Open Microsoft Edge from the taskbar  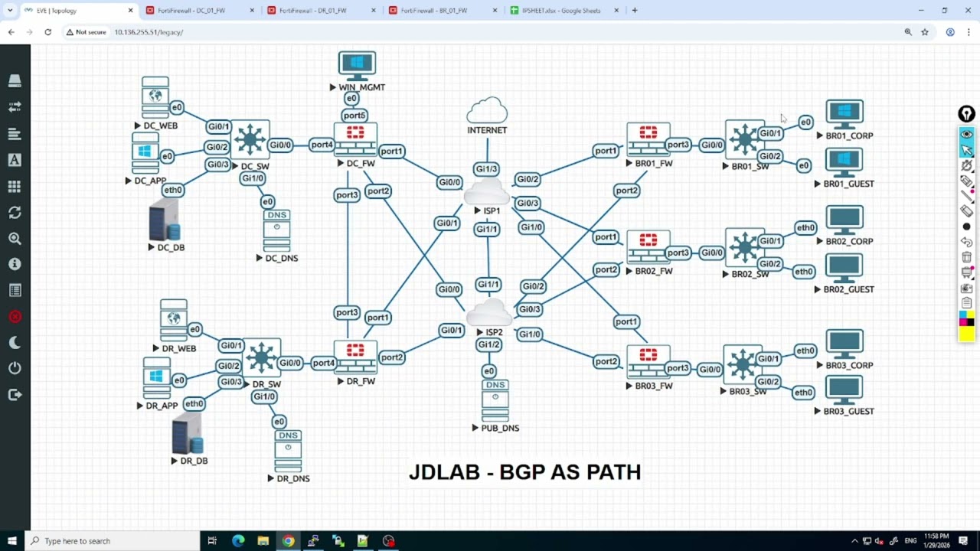[x=238, y=541]
